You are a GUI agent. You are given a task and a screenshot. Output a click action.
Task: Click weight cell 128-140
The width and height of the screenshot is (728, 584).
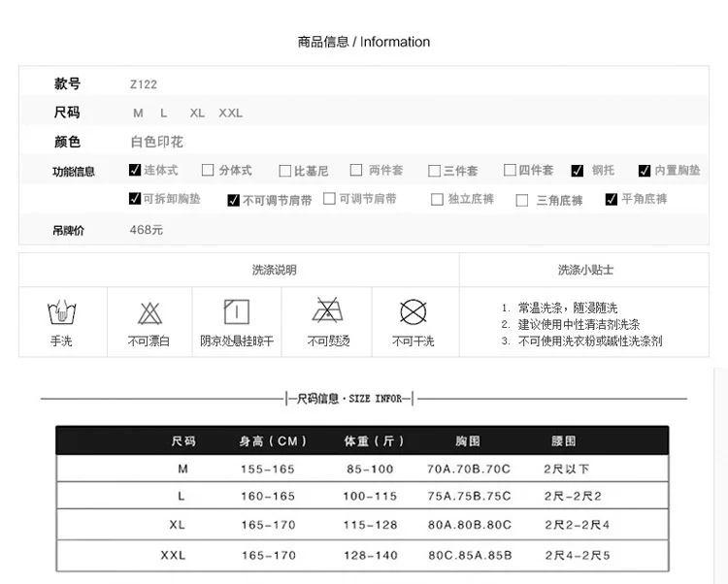click(x=371, y=556)
